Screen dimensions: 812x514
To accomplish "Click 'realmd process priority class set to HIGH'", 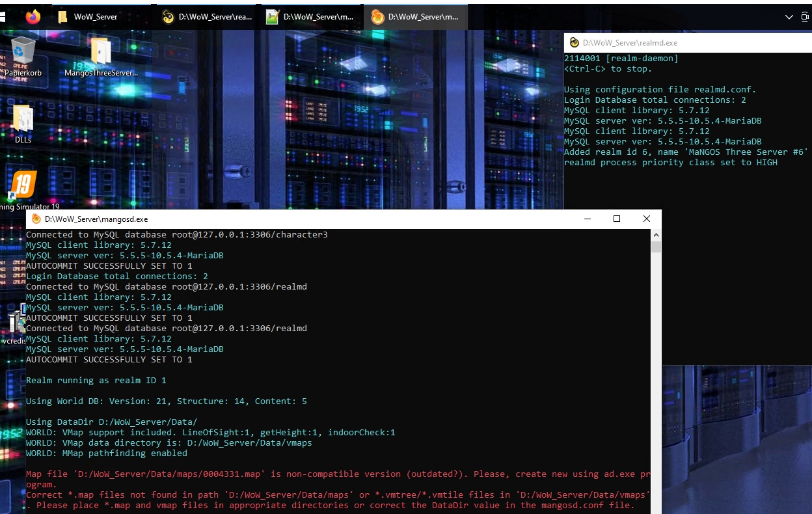I will [671, 163].
